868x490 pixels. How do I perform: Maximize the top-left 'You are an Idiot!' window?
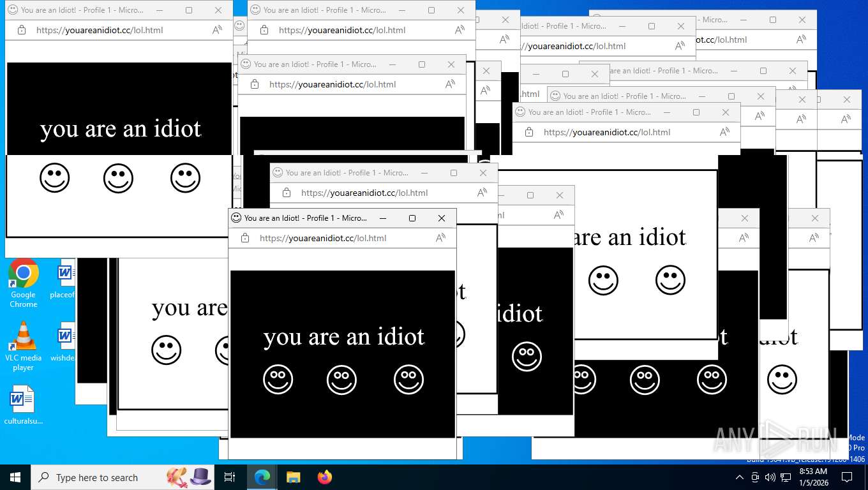click(x=189, y=10)
